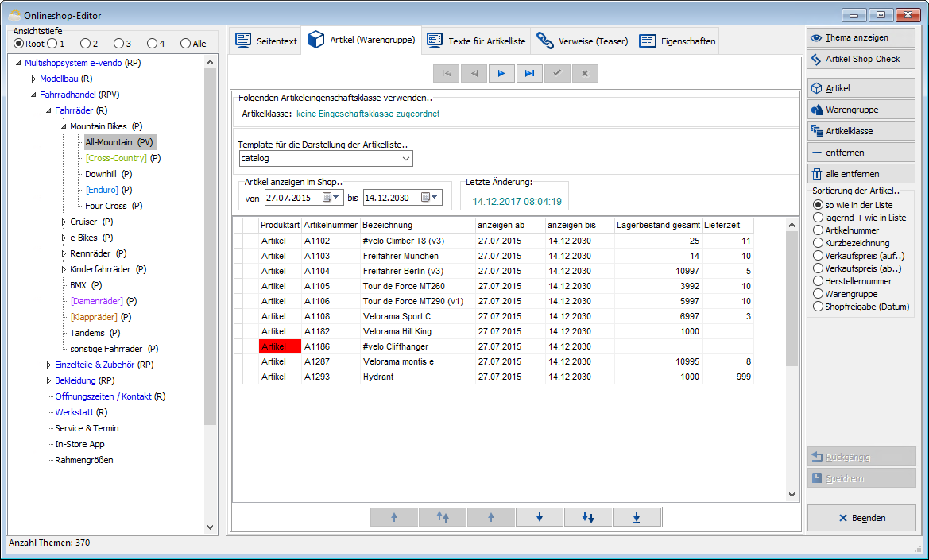The height and width of the screenshot is (560, 929).
Task: Click entfernen minus button
Action: pos(861,153)
